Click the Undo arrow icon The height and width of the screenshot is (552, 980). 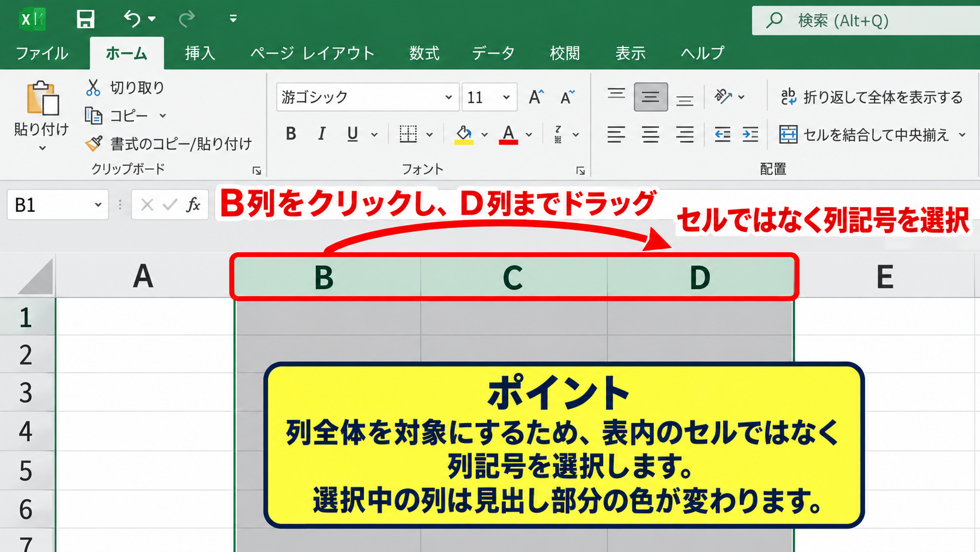[x=132, y=19]
